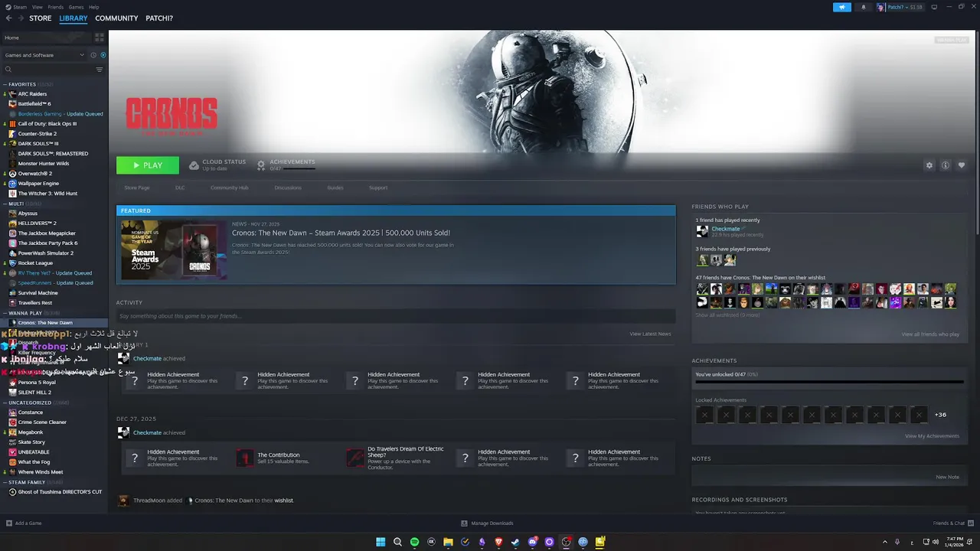Open the Support link
The width and height of the screenshot is (980, 551).
[x=378, y=187]
